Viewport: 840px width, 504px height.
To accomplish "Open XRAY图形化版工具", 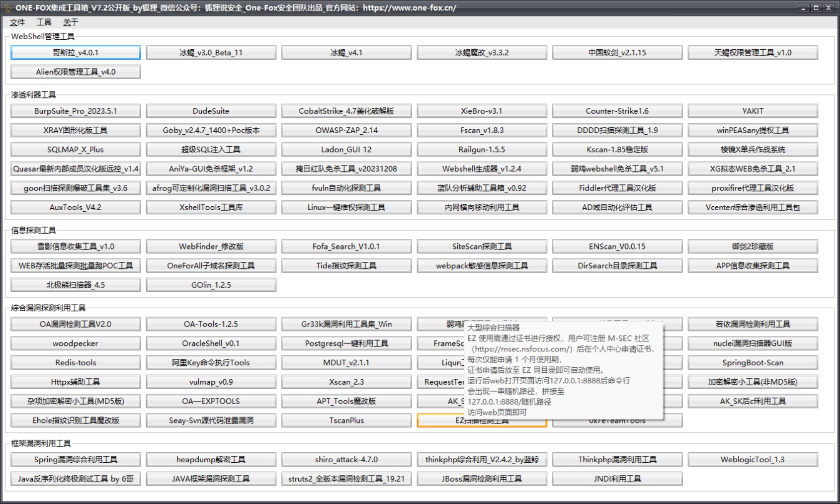I will pos(76,130).
